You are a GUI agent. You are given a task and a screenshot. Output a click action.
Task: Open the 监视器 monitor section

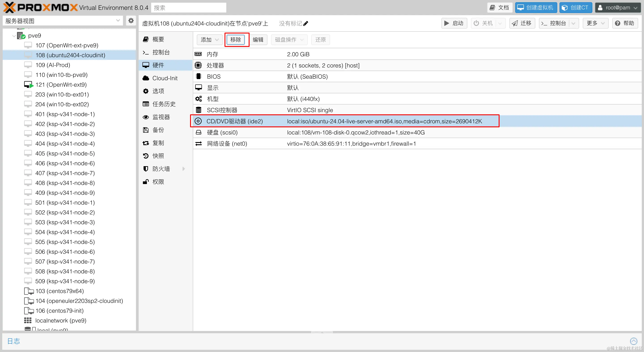point(161,117)
